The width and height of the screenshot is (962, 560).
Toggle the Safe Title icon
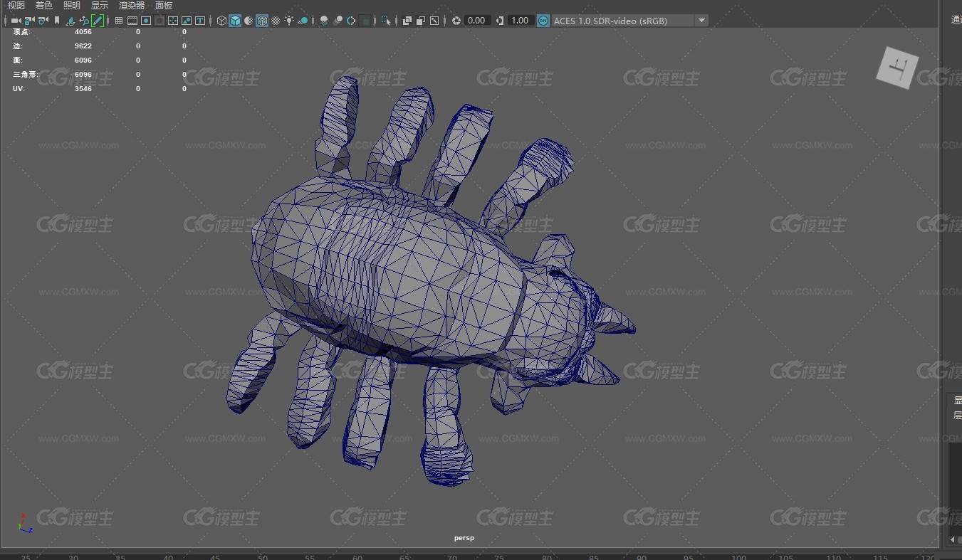tap(200, 21)
